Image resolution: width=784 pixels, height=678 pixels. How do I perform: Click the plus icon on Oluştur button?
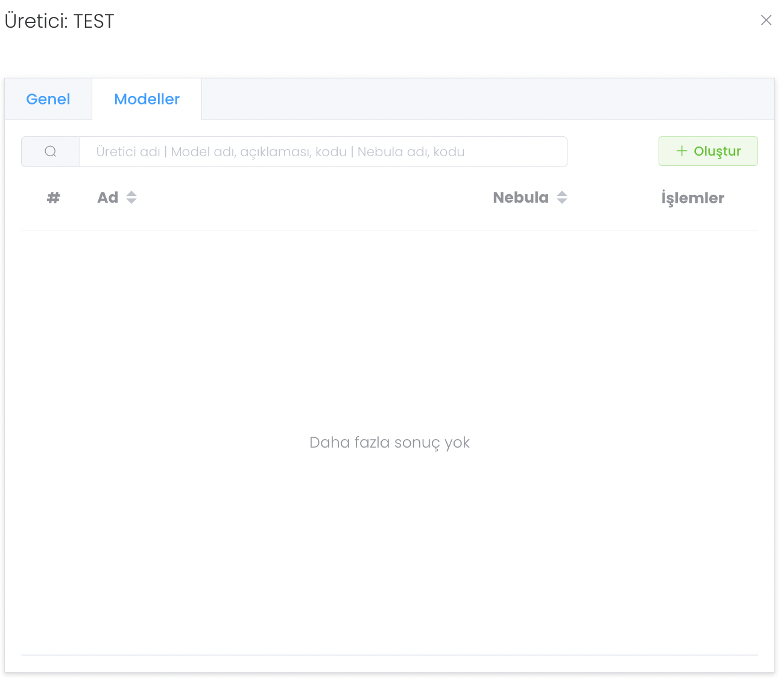point(681,151)
